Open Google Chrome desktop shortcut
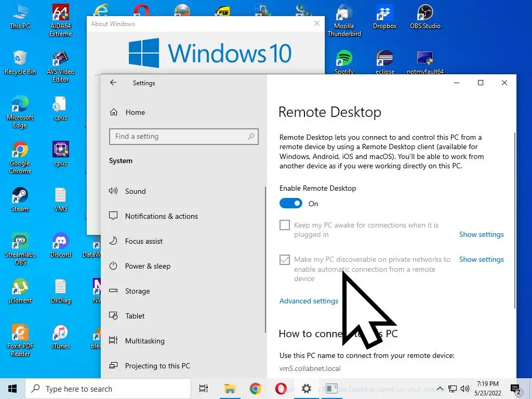This screenshot has width=532, height=399. [x=20, y=158]
